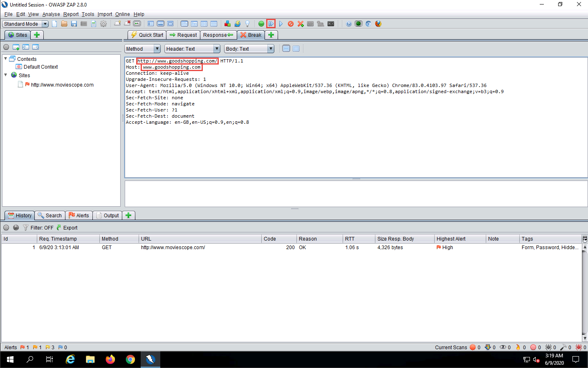Image resolution: width=588 pixels, height=368 pixels.
Task: Click the Low alerts yellow flag counter
Action: pyautogui.click(x=50, y=348)
